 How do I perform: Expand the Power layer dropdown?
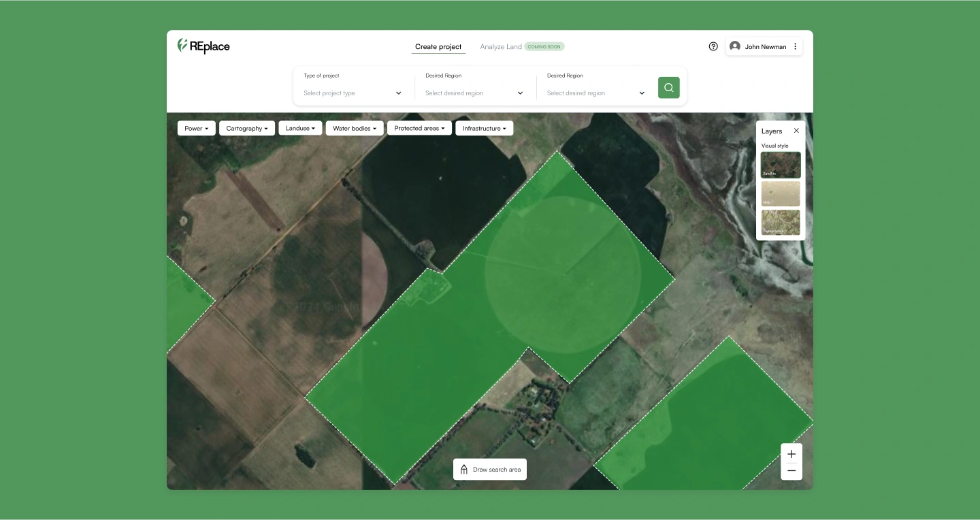coord(197,128)
